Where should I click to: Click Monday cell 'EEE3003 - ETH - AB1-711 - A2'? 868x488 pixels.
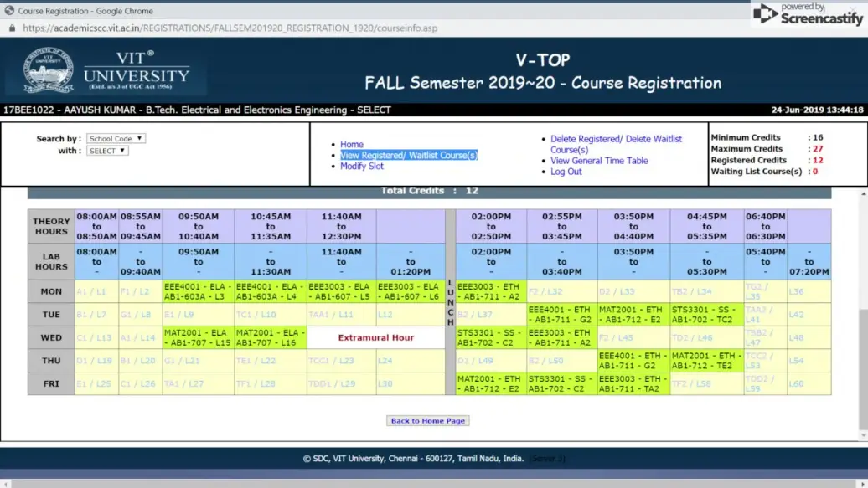click(491, 291)
